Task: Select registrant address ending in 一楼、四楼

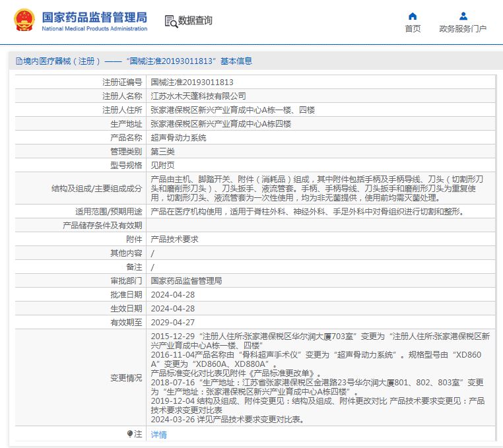Action: click(232, 110)
